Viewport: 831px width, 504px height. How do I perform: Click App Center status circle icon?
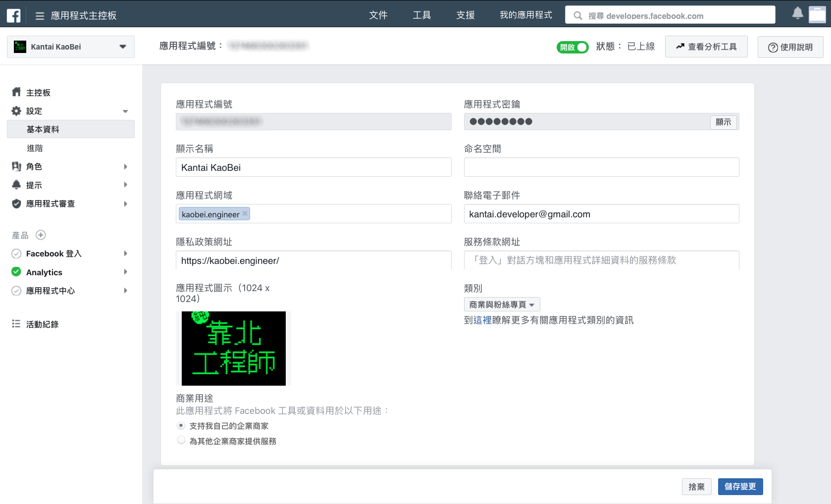pyautogui.click(x=16, y=291)
